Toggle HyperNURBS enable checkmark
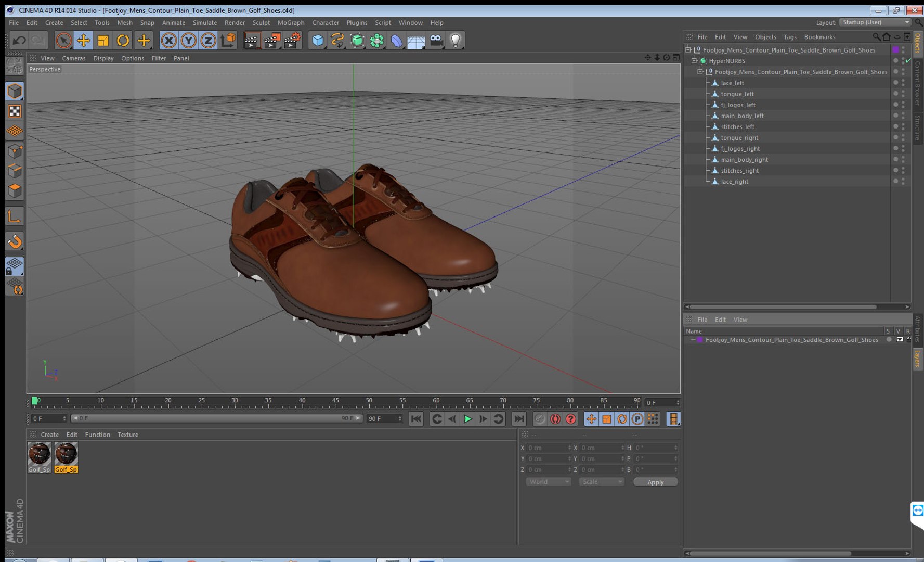This screenshot has height=562, width=924. point(908,61)
